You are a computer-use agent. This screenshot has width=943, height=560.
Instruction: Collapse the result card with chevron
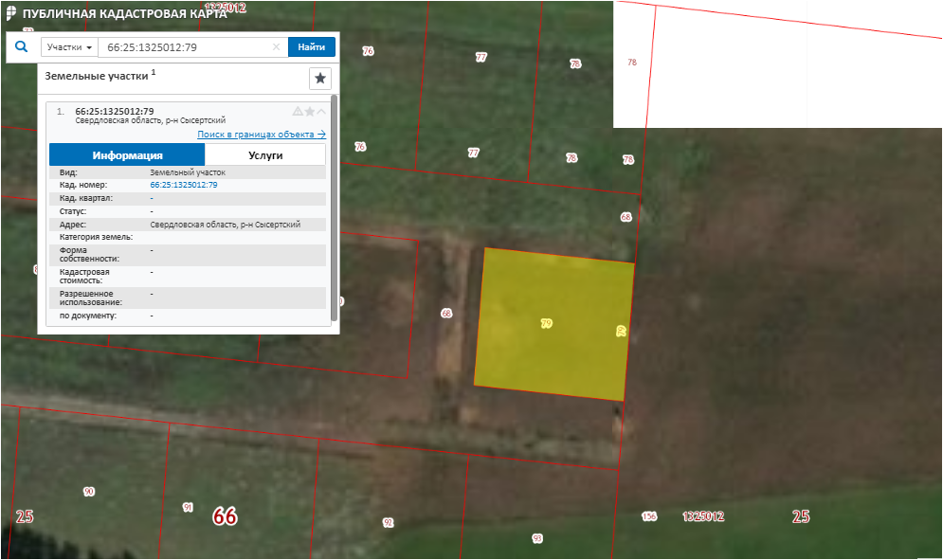[321, 112]
